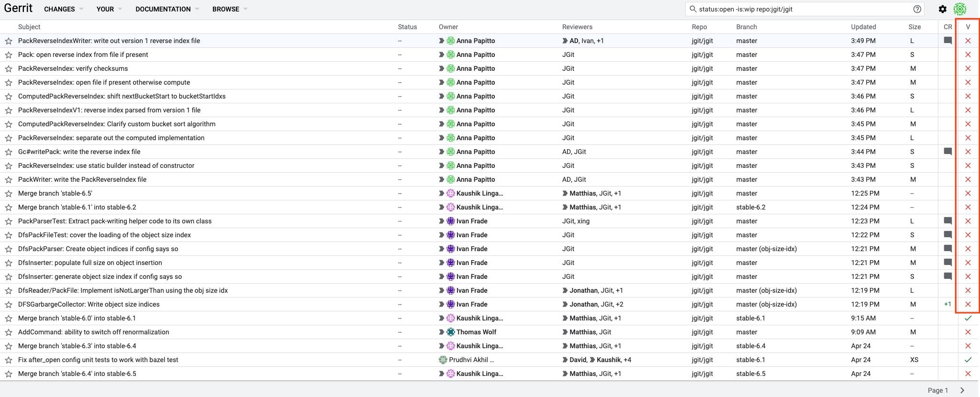Click owner Thomas Wolf link

pos(476,332)
